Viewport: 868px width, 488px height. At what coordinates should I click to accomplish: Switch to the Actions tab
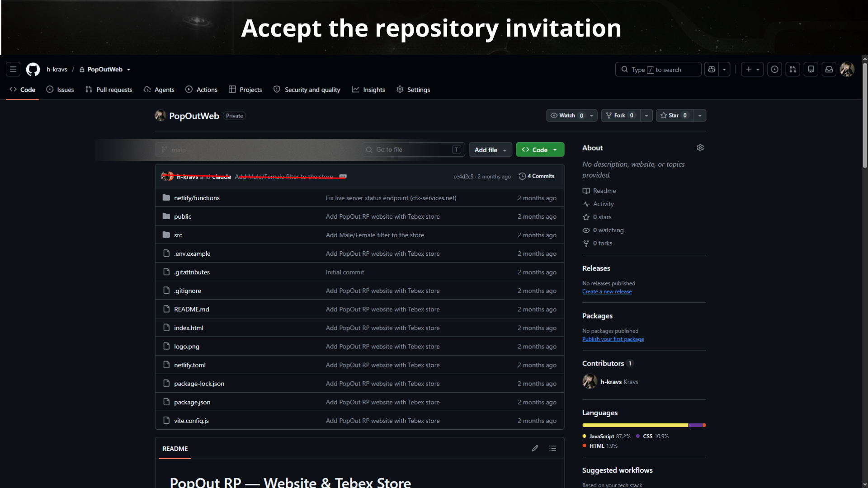202,89
